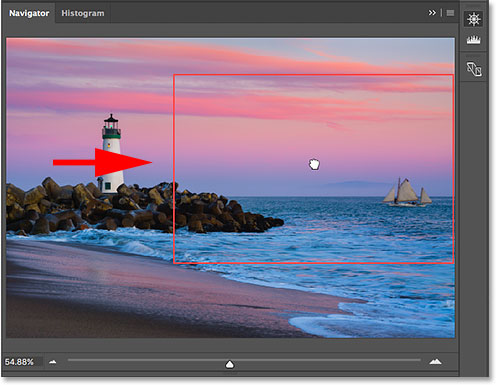The width and height of the screenshot is (497, 386).
Task: Click the zoom in large mountains icon
Action: (435, 361)
